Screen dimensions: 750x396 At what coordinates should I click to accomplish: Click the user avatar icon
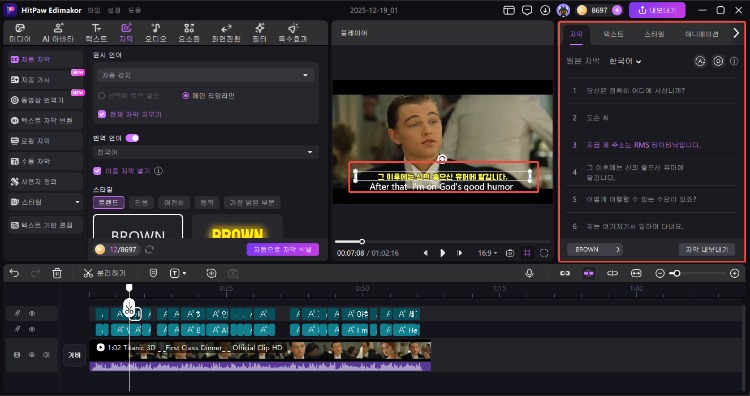click(563, 10)
